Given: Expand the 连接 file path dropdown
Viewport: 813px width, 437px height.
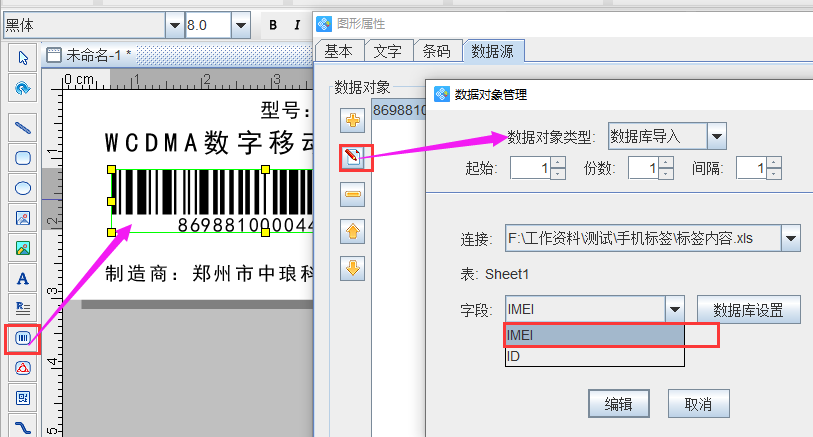Looking at the screenshot, I should pyautogui.click(x=791, y=238).
